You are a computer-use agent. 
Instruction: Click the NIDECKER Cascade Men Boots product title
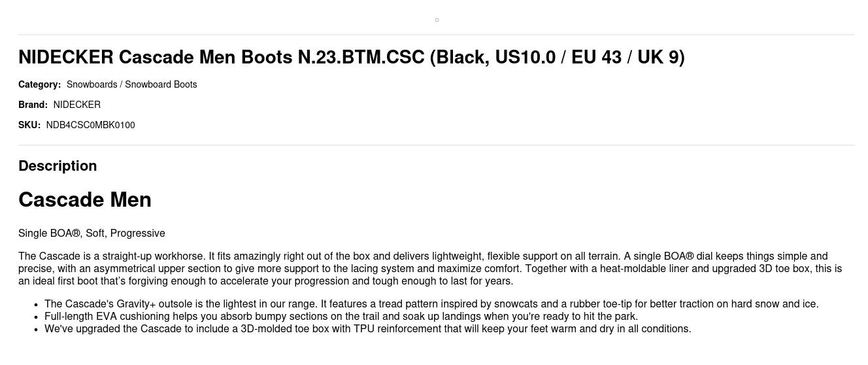point(351,58)
